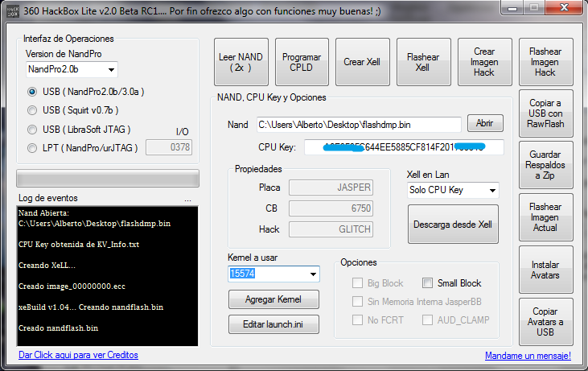Click the ellipsis next to Log de eventos

pyautogui.click(x=188, y=200)
